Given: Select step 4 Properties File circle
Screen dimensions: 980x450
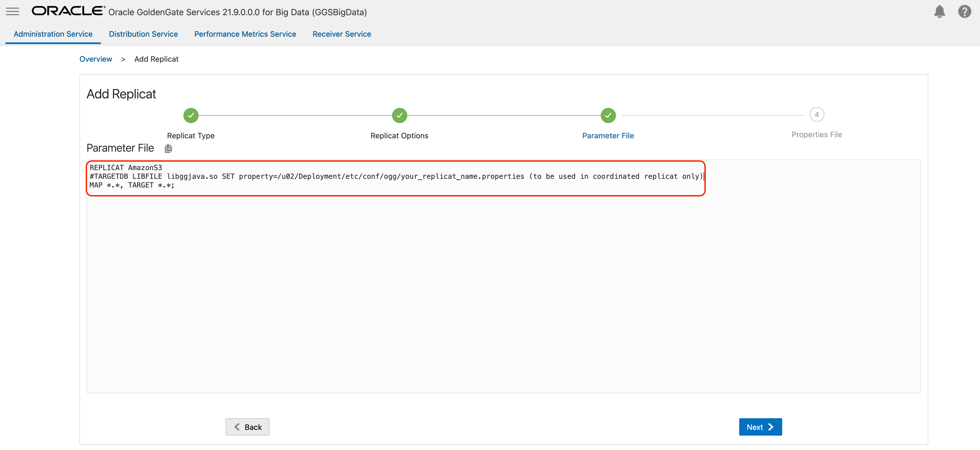Looking at the screenshot, I should (816, 114).
